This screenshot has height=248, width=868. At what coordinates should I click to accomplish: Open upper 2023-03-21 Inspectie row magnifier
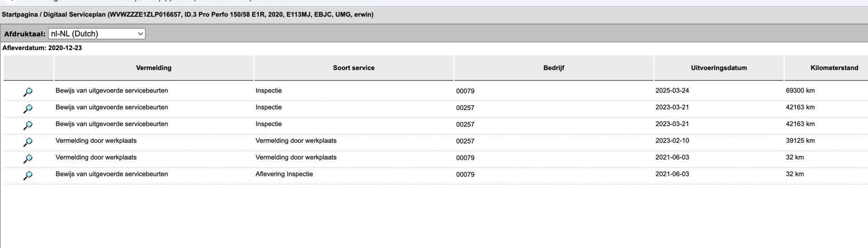[28, 109]
